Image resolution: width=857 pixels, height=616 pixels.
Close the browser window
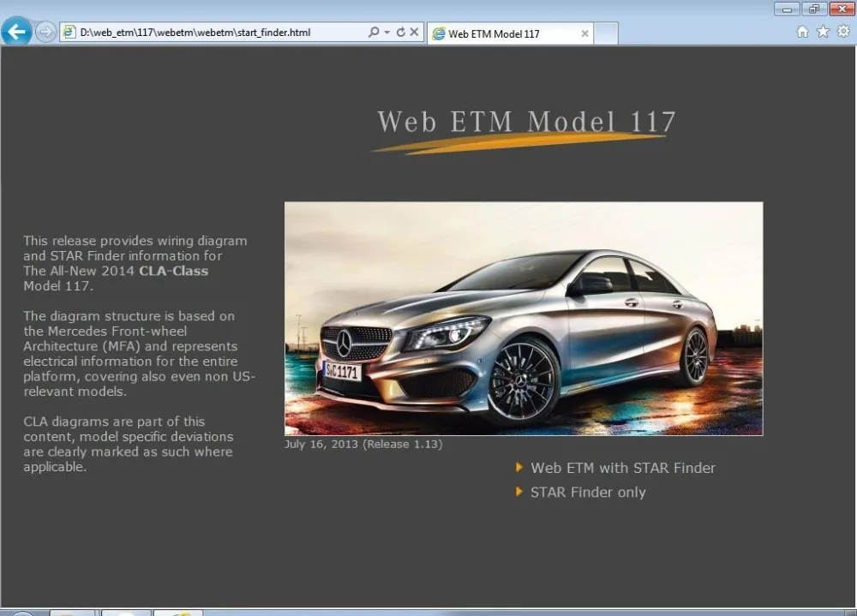842,9
